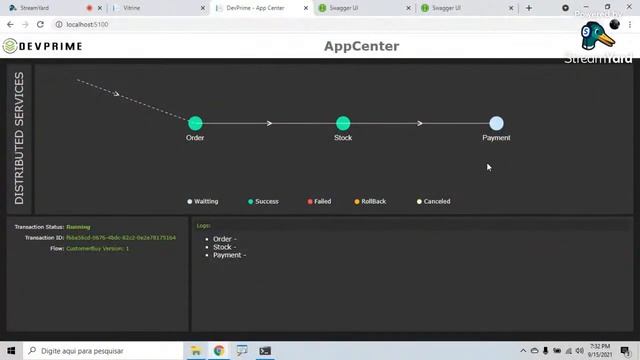Open the terminal app in taskbar
640x360 pixels.
click(265, 351)
